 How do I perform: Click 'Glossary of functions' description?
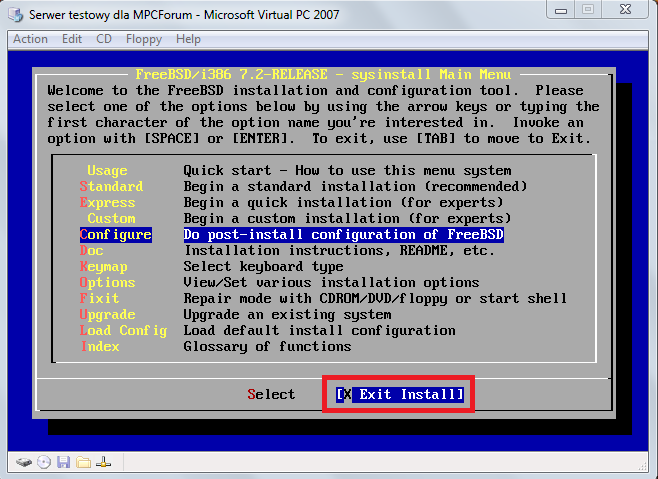(267, 346)
